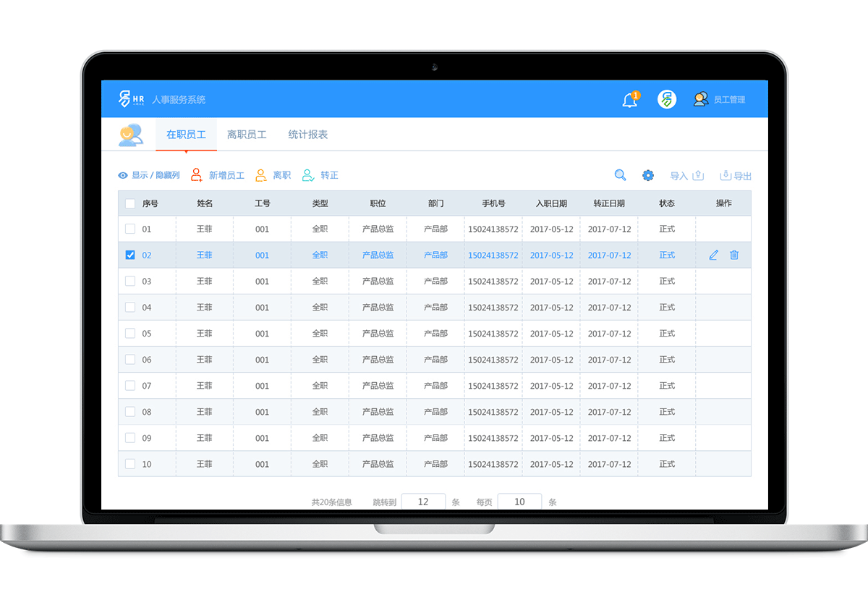The width and height of the screenshot is (868, 608).
Task: Tick checkbox for row 07
Action: [130, 385]
